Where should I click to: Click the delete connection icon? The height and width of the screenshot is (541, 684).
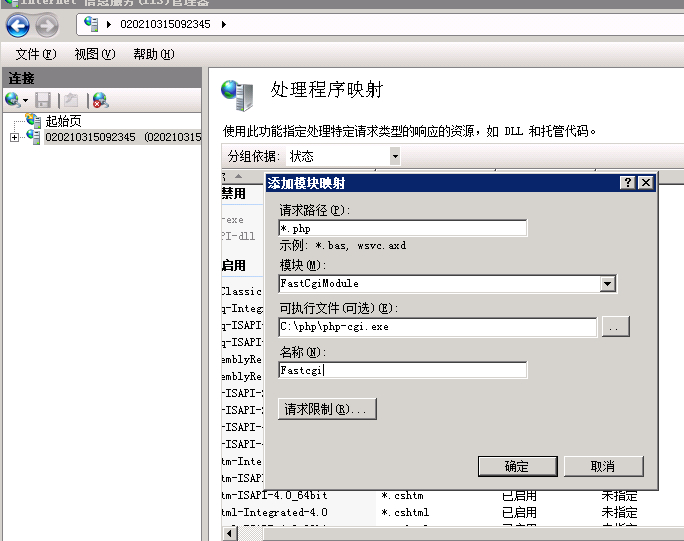tap(100, 100)
